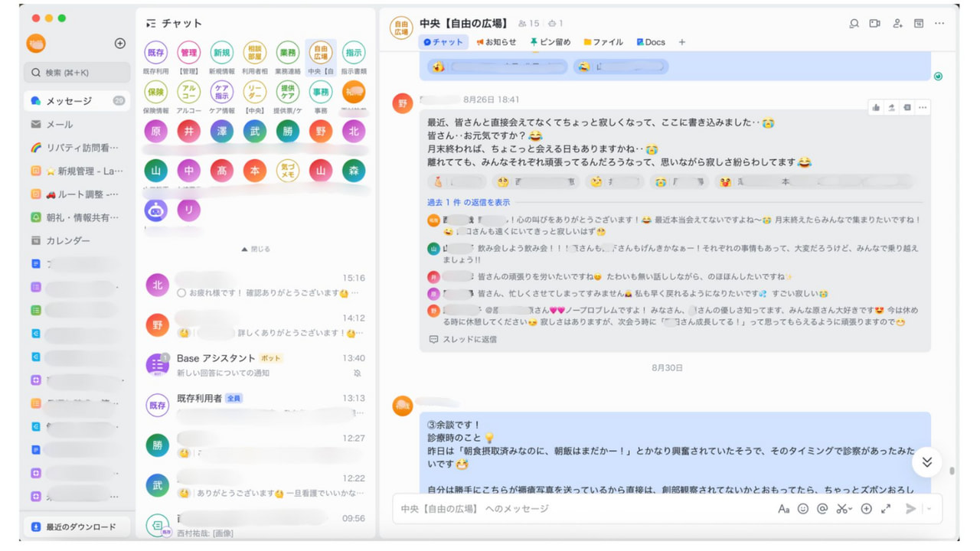
Task: Add members to 自由の広場 group chat
Action: coord(897,24)
